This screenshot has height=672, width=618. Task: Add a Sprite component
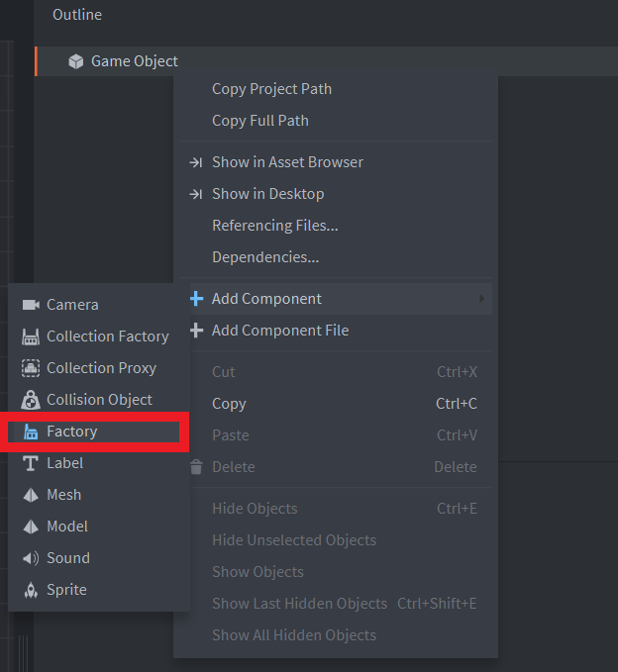(99, 590)
